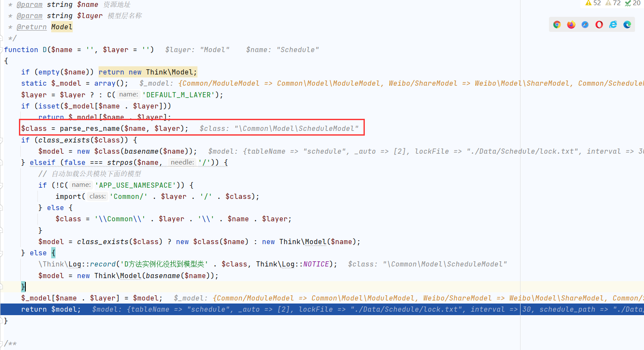Click the Chinese text 模型层名称 in the docblock
Image resolution: width=644 pixels, height=350 pixels.
124,15
